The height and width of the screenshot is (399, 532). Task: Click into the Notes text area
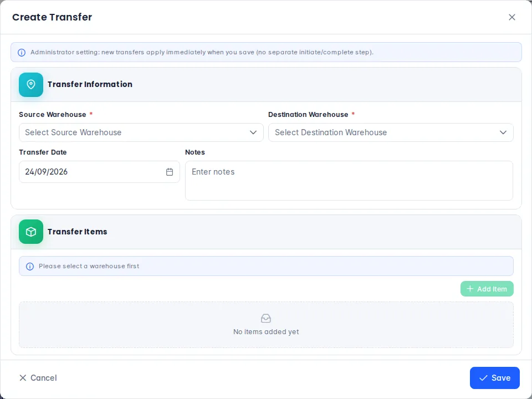[x=349, y=181]
